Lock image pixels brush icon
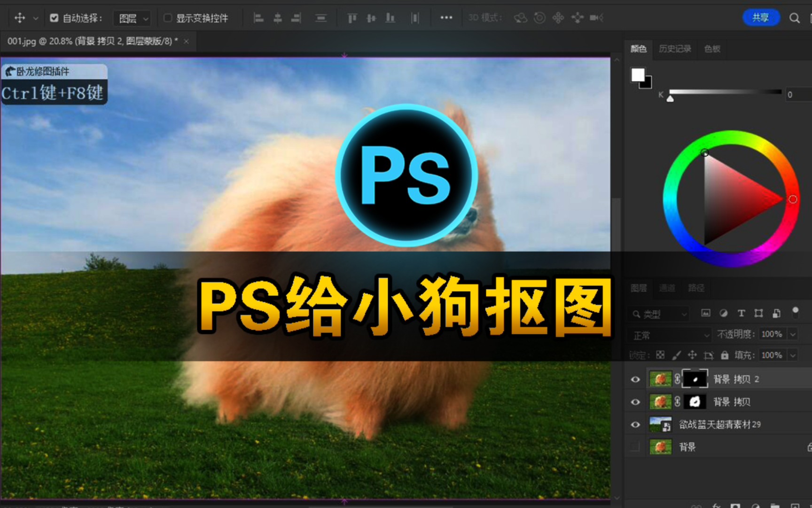The height and width of the screenshot is (508, 812). (676, 355)
